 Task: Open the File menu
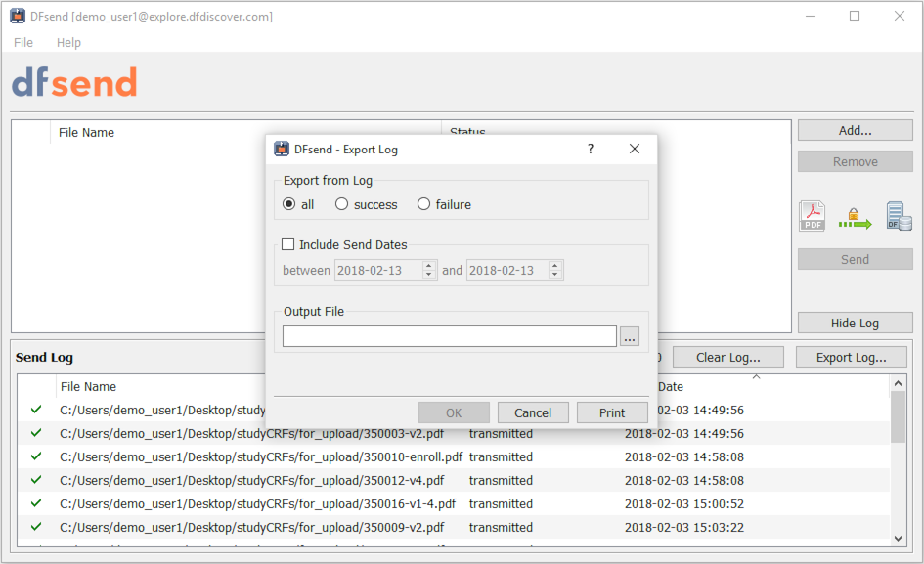[23, 42]
